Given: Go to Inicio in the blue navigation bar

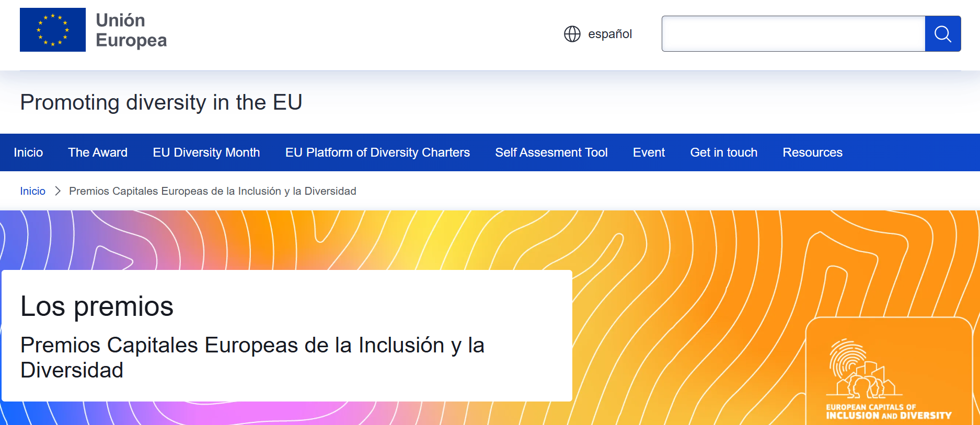Looking at the screenshot, I should pyautogui.click(x=28, y=152).
